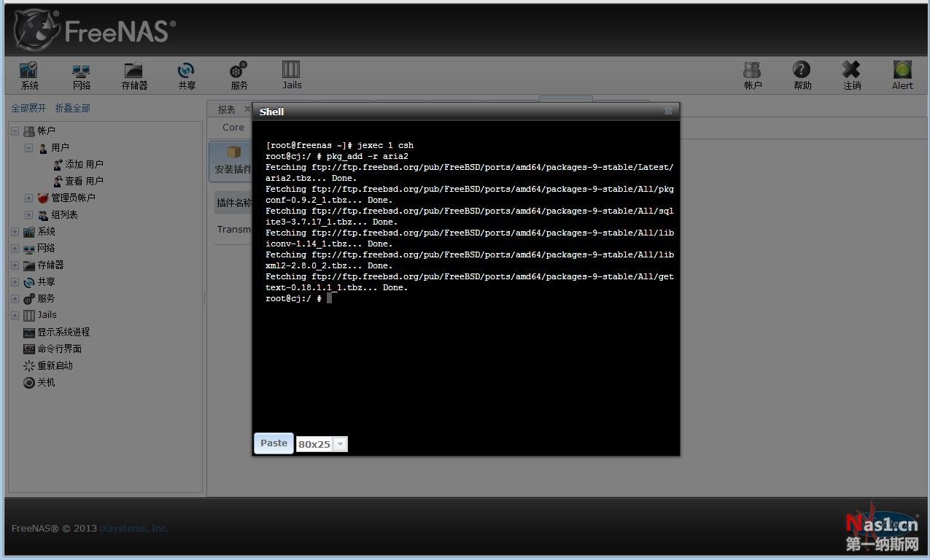Screen dimensions: 930x560
Task: Select 查看 用户 in the tree
Action: [84, 182]
